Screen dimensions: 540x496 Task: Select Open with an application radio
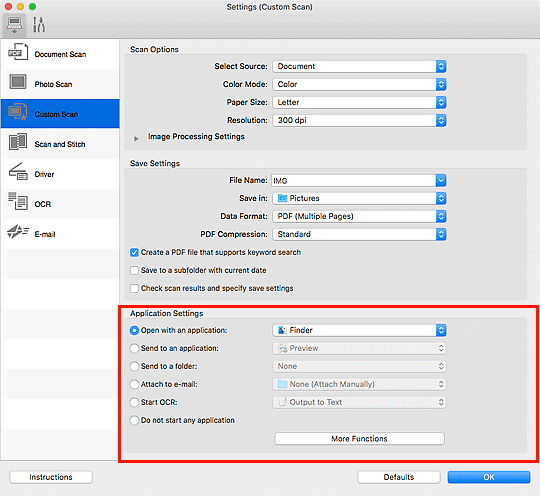[134, 330]
